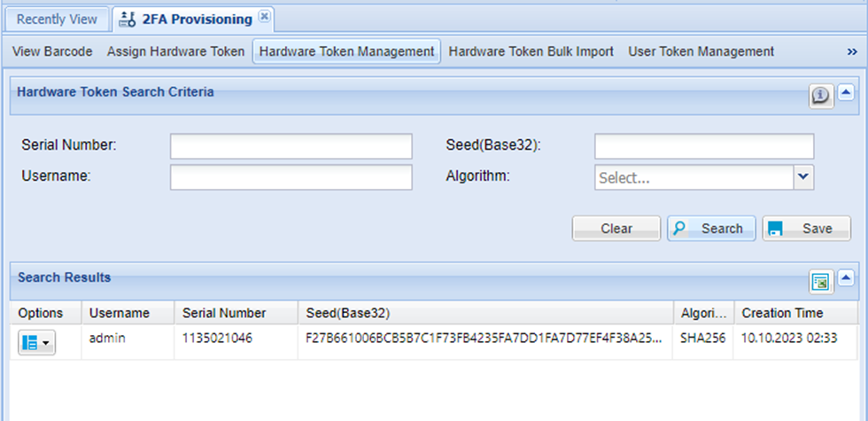The width and height of the screenshot is (868, 421).
Task: Click into the Username text field
Action: click(291, 177)
